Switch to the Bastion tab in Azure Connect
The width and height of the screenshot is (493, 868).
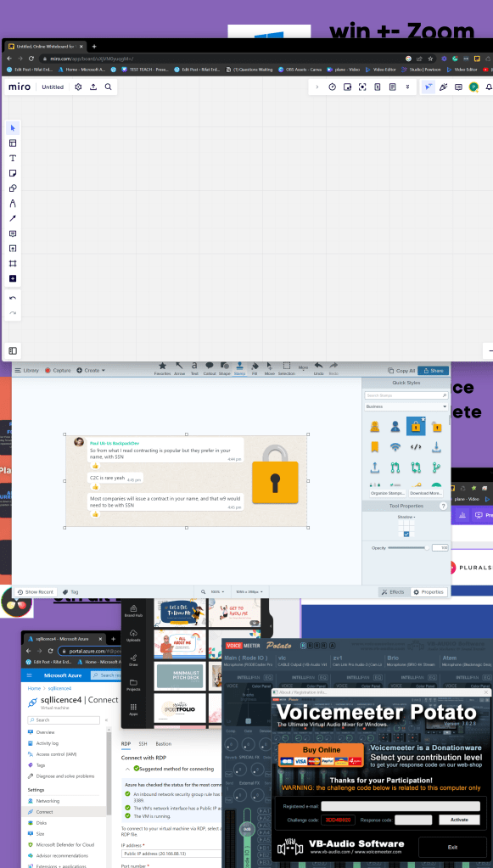[x=164, y=744]
